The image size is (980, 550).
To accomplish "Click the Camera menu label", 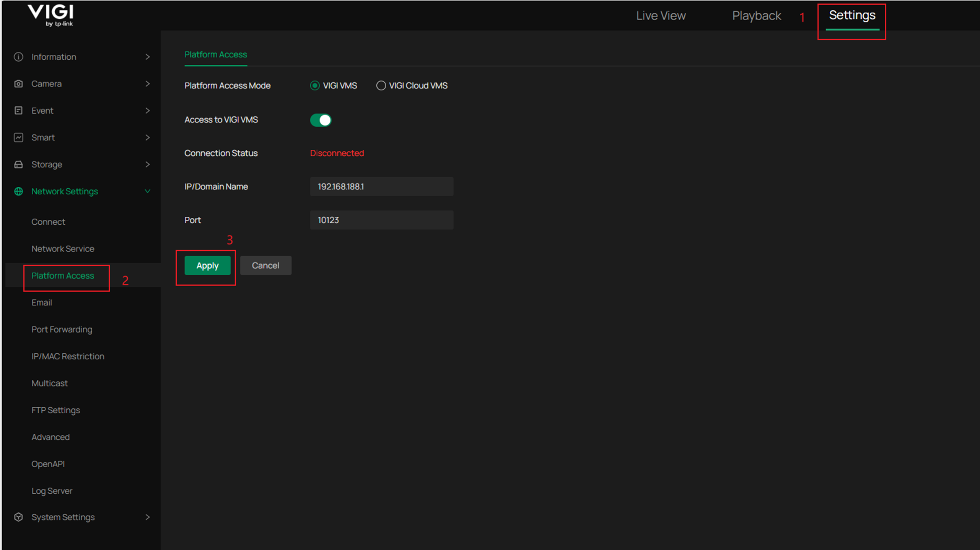I will pyautogui.click(x=46, y=83).
